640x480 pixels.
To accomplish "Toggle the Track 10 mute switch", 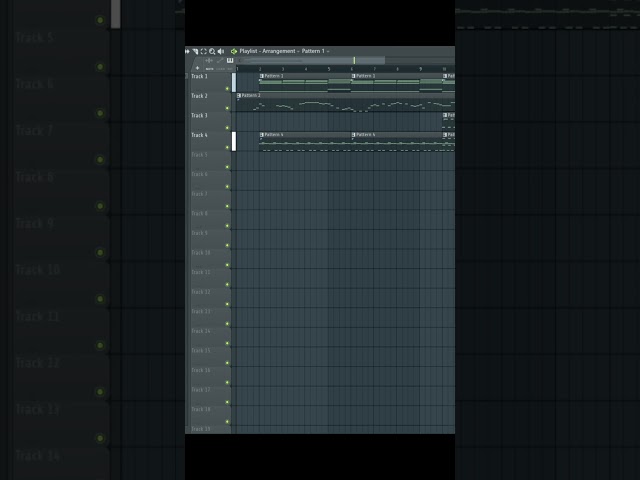I will point(227,265).
